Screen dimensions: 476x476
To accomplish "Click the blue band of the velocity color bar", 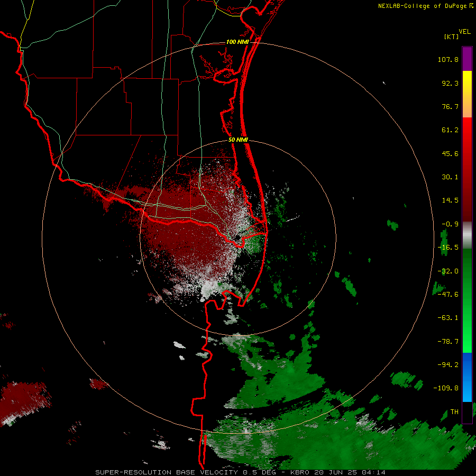I will pos(467,377).
